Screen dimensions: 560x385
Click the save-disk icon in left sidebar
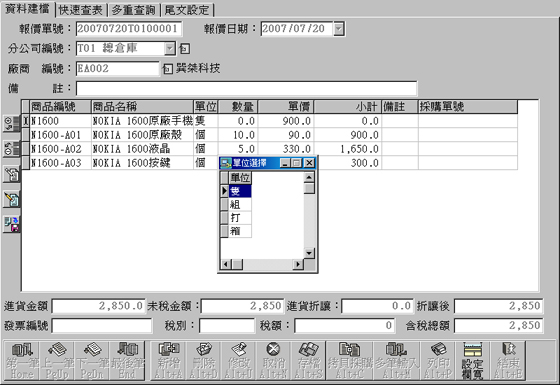click(x=11, y=224)
